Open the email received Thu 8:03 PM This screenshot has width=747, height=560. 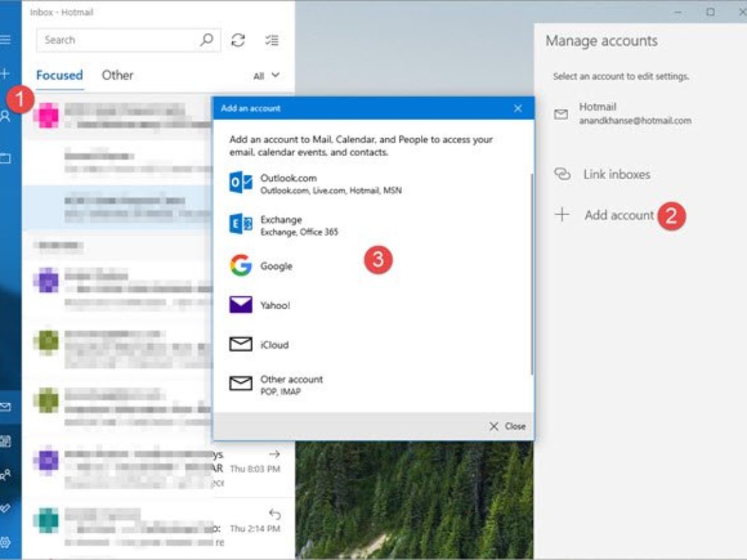point(158,470)
